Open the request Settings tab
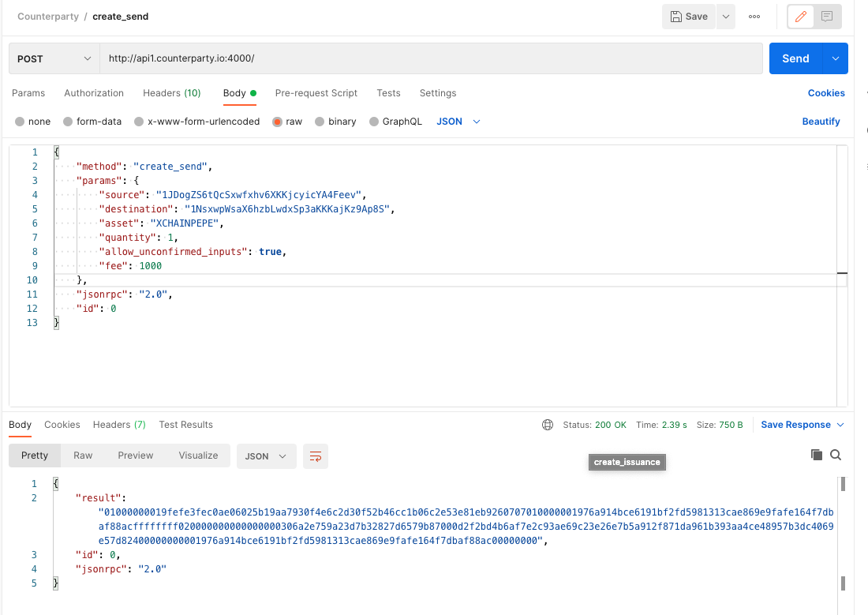This screenshot has width=868, height=615. pos(438,93)
